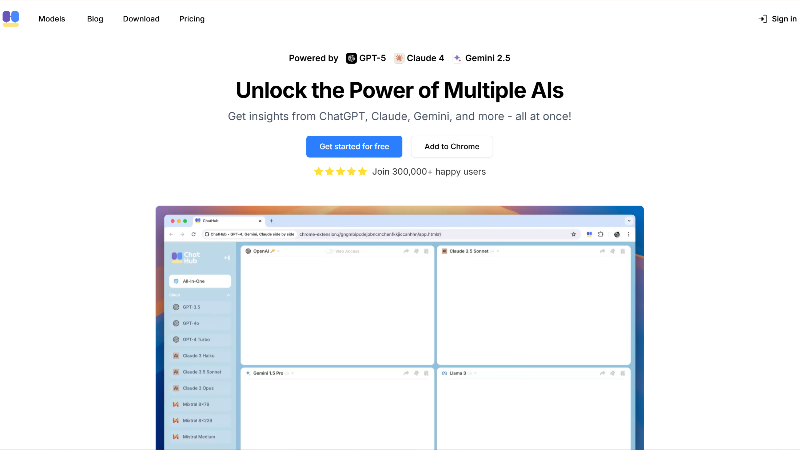Click the share icon in the Llama 3 panel
This screenshot has width=800, height=450.
[x=602, y=373]
